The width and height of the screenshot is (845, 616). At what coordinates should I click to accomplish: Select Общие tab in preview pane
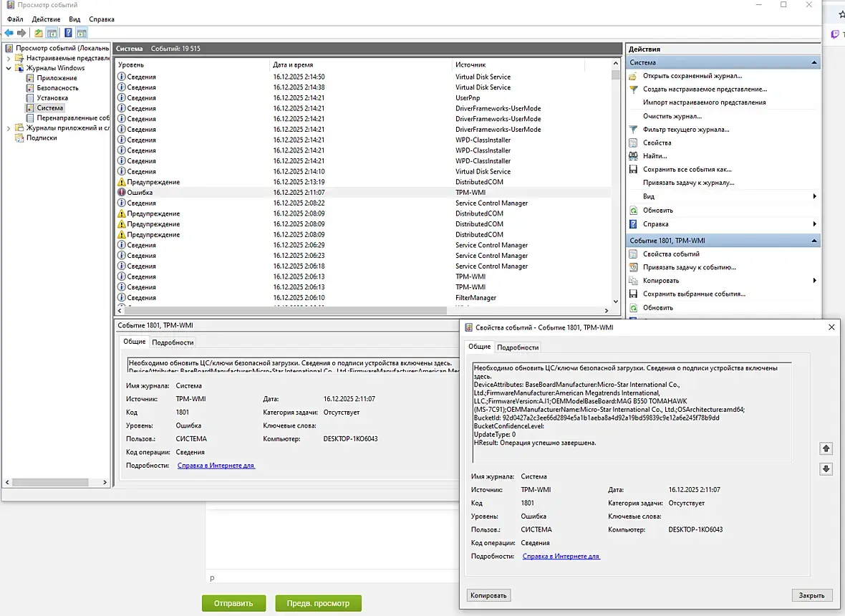[x=134, y=342]
